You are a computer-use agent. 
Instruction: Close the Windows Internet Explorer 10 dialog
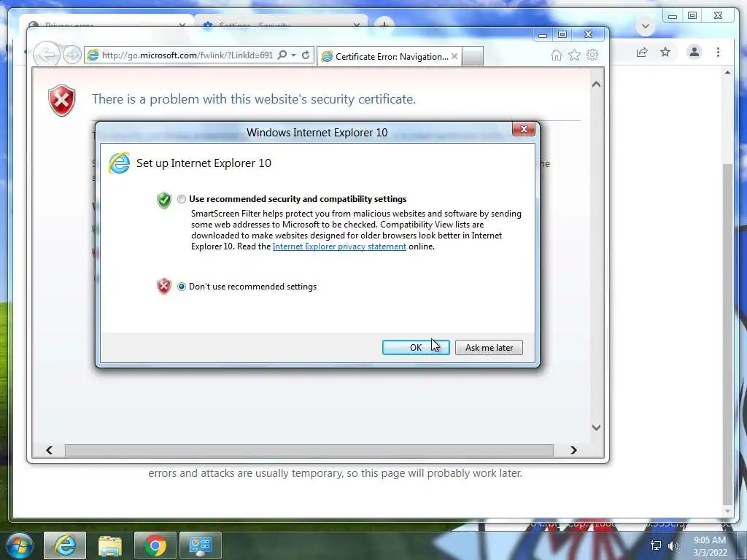pos(524,129)
